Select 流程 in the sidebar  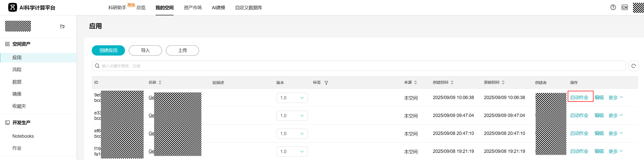pyautogui.click(x=17, y=70)
